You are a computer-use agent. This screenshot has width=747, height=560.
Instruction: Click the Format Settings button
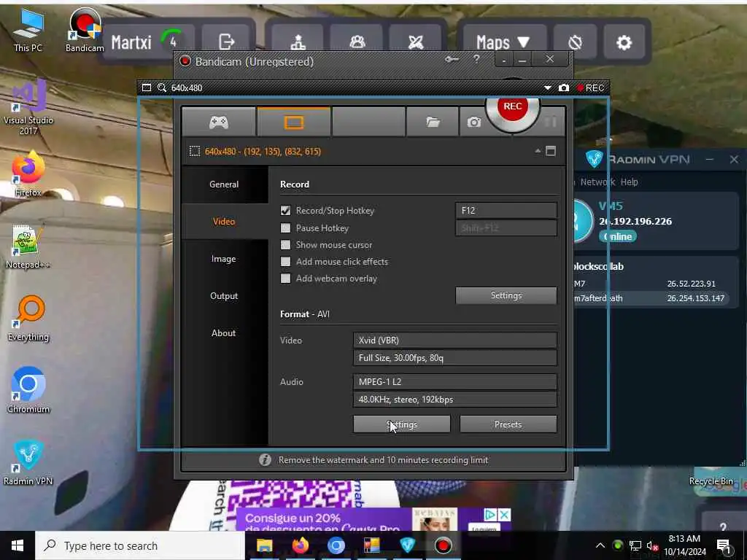[402, 424]
